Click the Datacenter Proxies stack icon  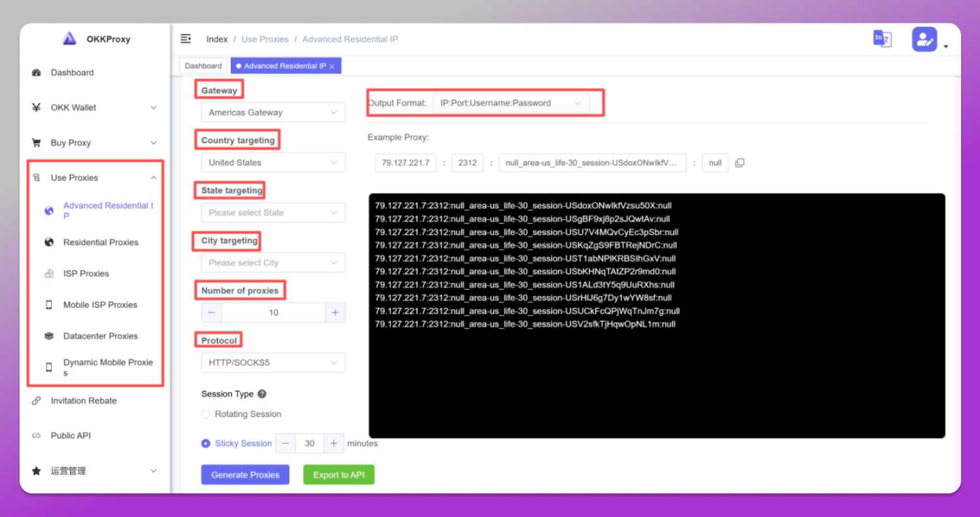pyautogui.click(x=49, y=336)
